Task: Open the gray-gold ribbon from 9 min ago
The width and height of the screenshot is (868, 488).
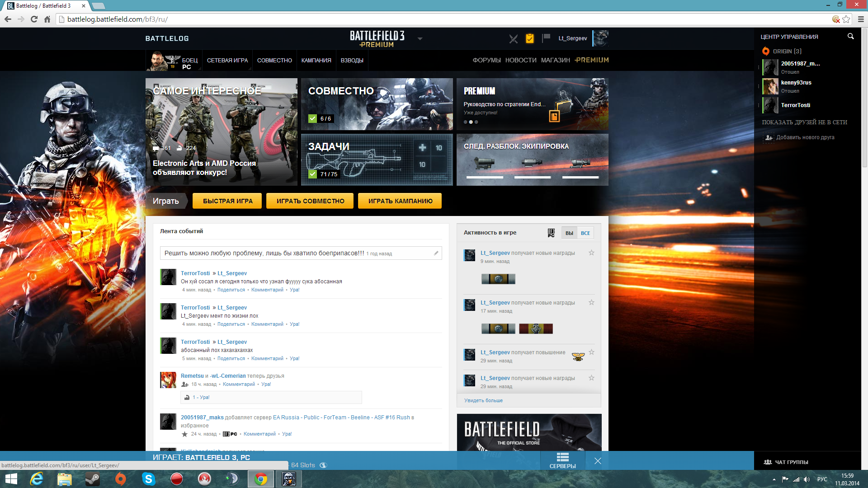Action: [498, 279]
